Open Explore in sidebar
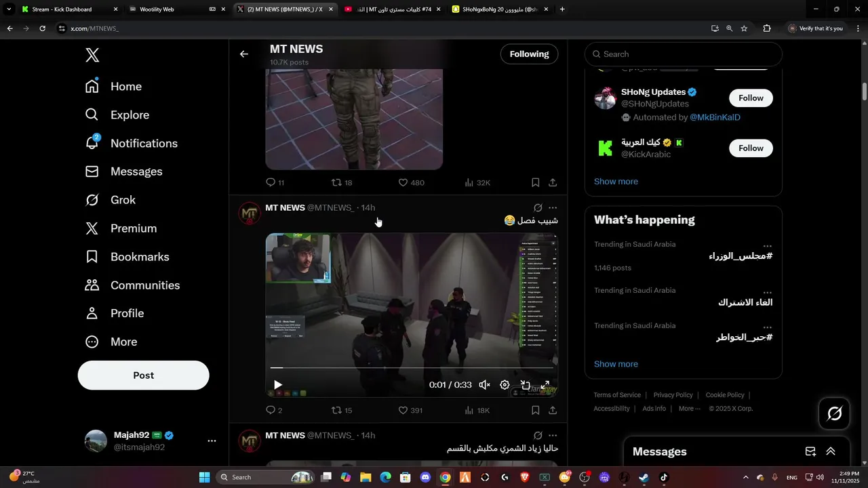The width and height of the screenshot is (868, 488). pyautogui.click(x=117, y=115)
